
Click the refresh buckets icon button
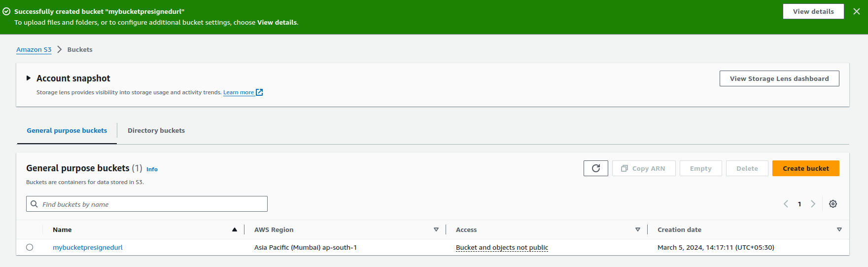point(595,168)
